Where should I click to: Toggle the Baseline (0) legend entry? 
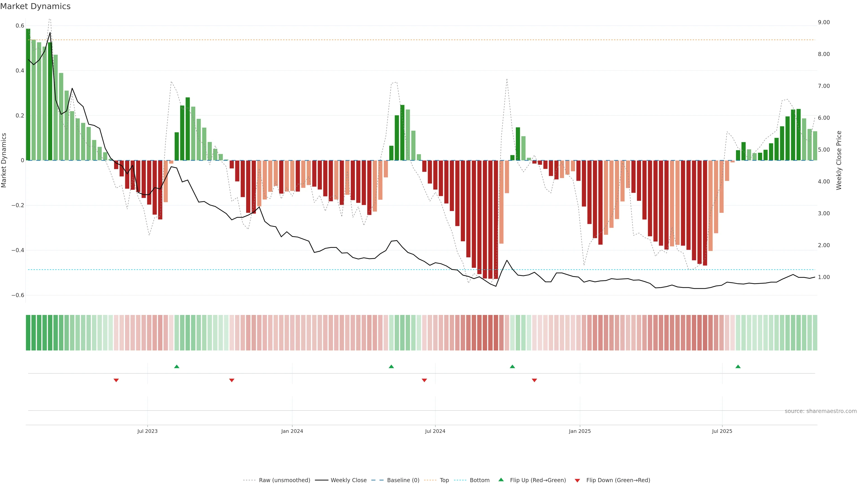[x=403, y=480]
